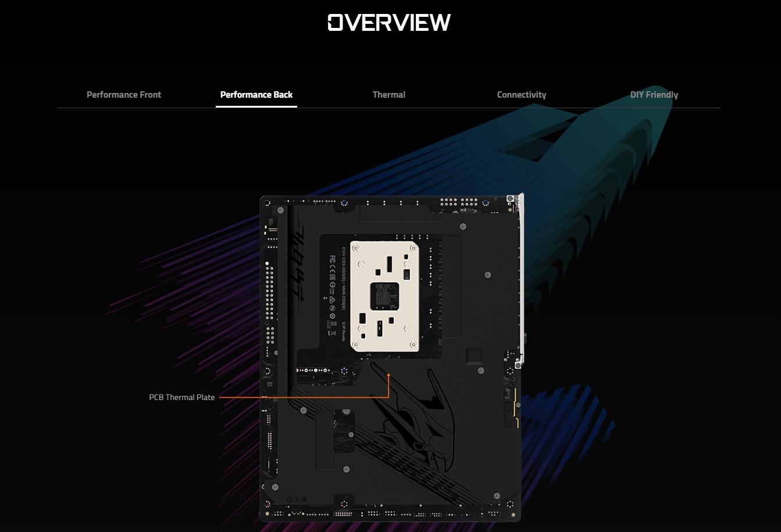Image resolution: width=781 pixels, height=532 pixels.
Task: Click the PCB Thermal Plate label
Action: [x=182, y=397]
